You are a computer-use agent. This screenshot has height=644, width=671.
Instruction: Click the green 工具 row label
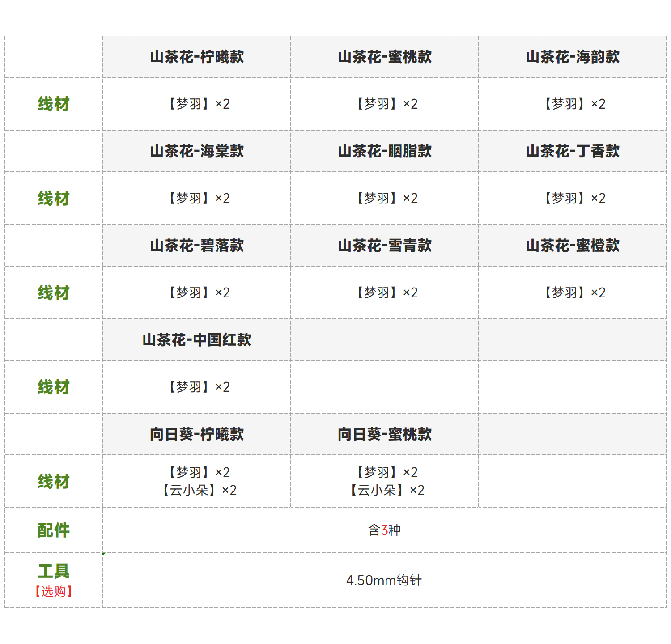(54, 572)
